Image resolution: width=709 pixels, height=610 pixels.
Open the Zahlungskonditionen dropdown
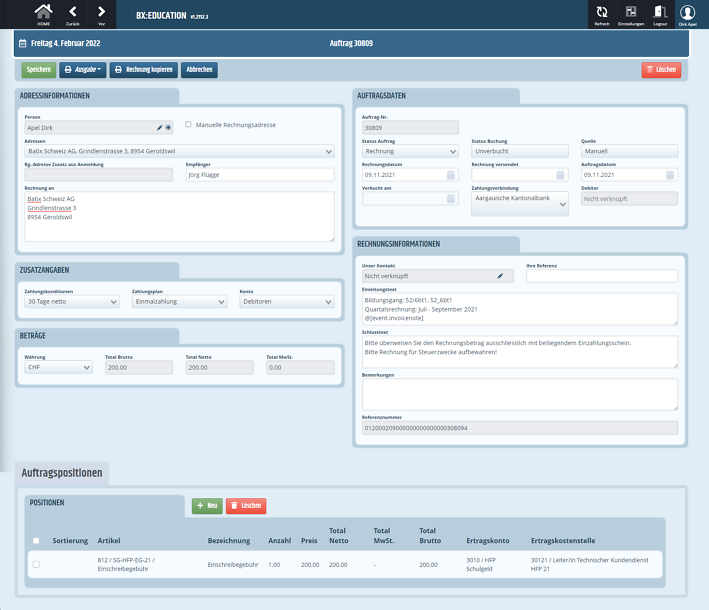72,302
